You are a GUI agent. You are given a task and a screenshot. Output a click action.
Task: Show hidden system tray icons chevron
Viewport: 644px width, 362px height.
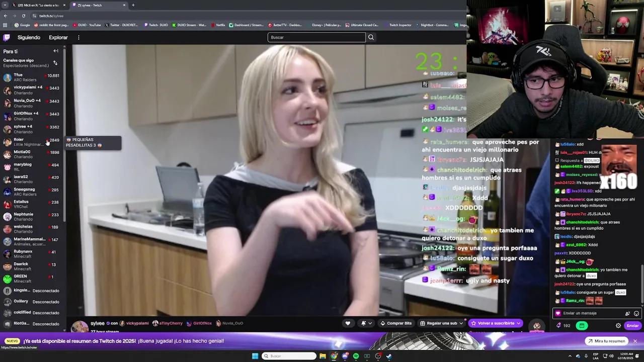[x=570, y=356]
